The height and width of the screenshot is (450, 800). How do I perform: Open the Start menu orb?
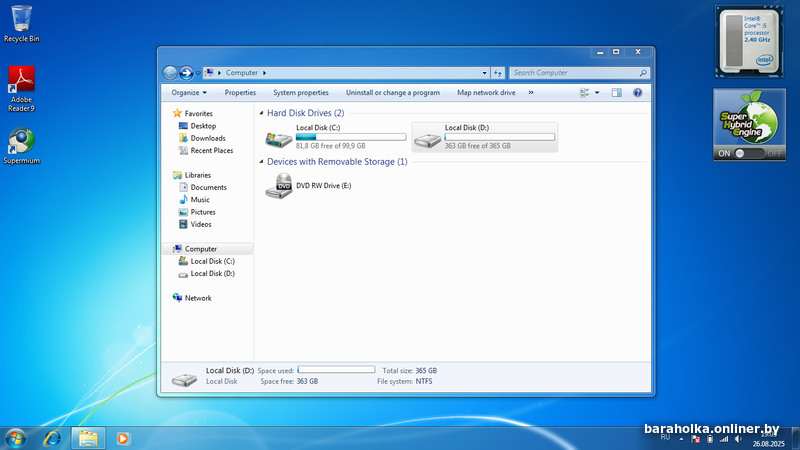[15, 439]
